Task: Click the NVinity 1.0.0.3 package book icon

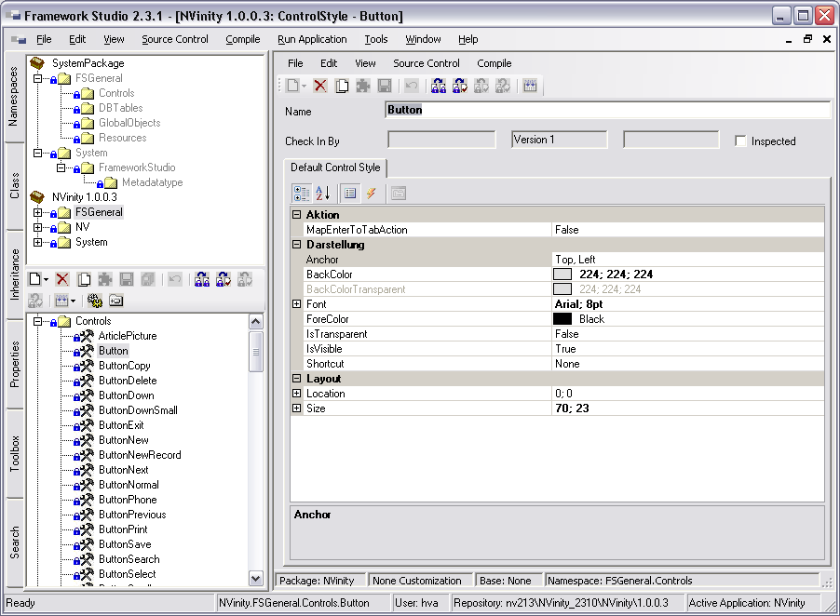Action: 37,197
